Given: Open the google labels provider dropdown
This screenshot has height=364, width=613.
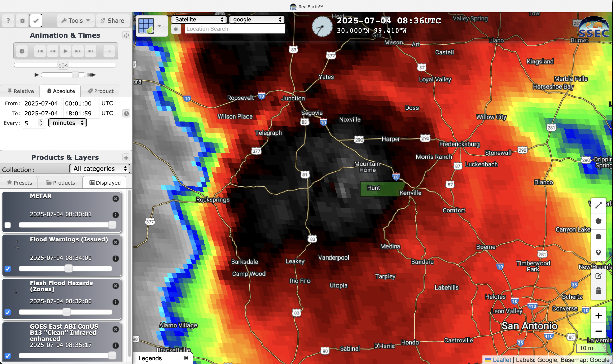Looking at the screenshot, I should coord(257,19).
